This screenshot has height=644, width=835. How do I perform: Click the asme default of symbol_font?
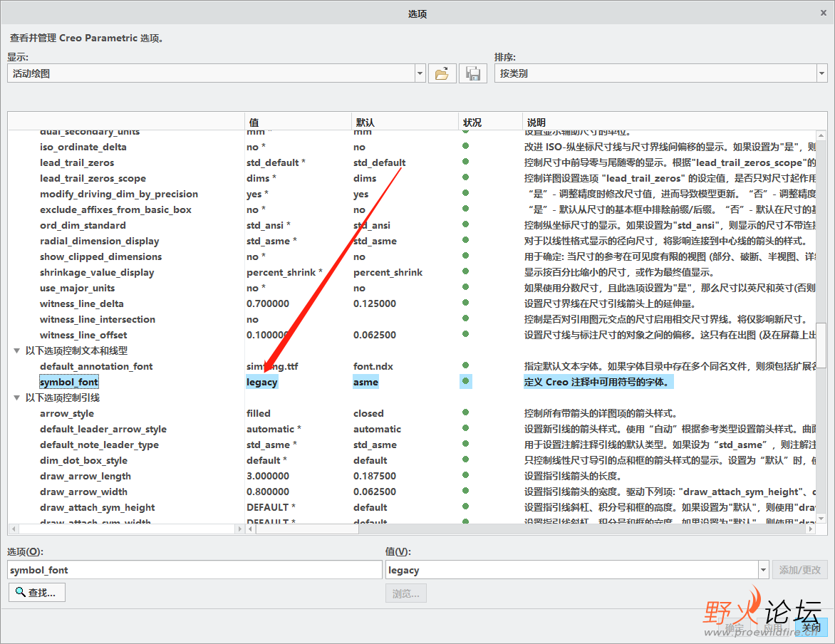365,382
